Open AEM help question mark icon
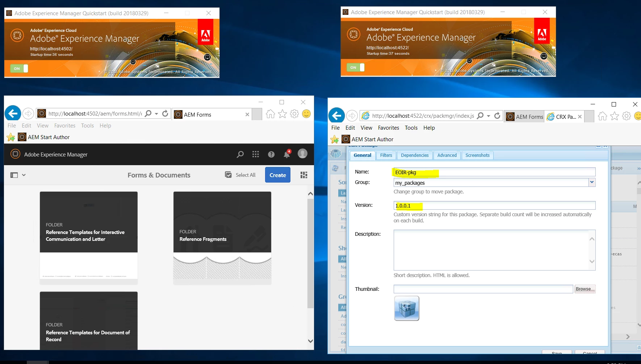 pos(271,154)
